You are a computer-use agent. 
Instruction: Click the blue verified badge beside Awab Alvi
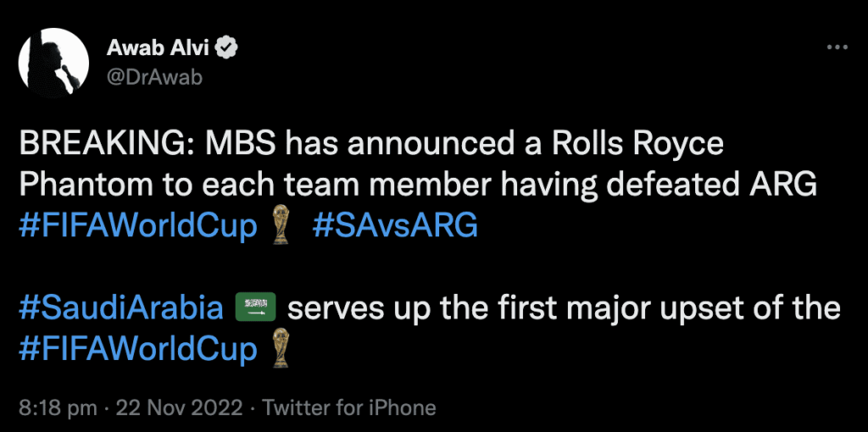pos(226,50)
